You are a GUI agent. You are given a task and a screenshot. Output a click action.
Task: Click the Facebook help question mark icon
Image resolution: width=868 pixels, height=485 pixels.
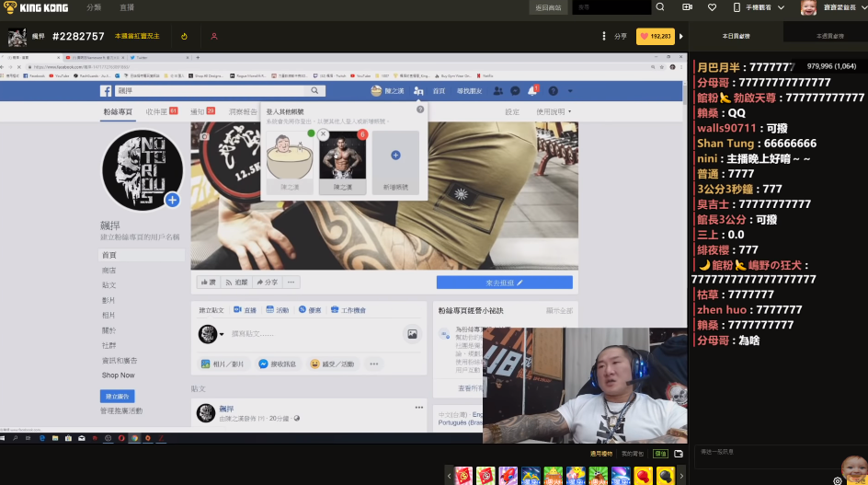pos(551,91)
